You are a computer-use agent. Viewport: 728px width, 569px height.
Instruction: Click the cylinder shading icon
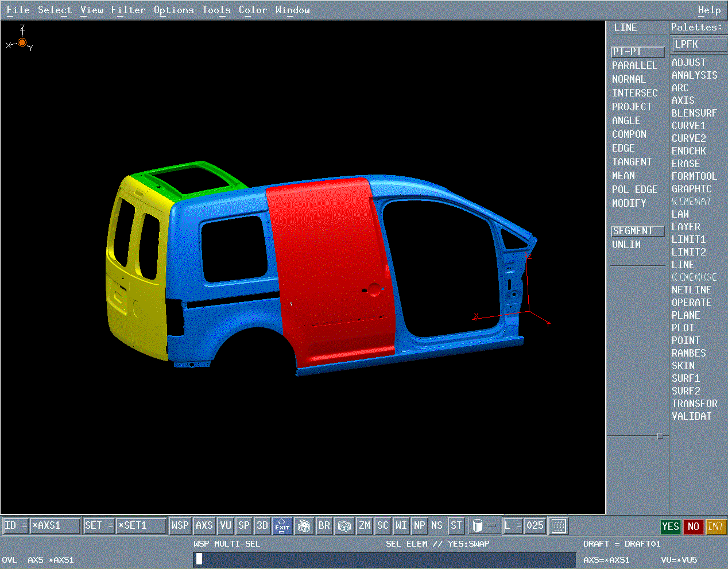[478, 525]
